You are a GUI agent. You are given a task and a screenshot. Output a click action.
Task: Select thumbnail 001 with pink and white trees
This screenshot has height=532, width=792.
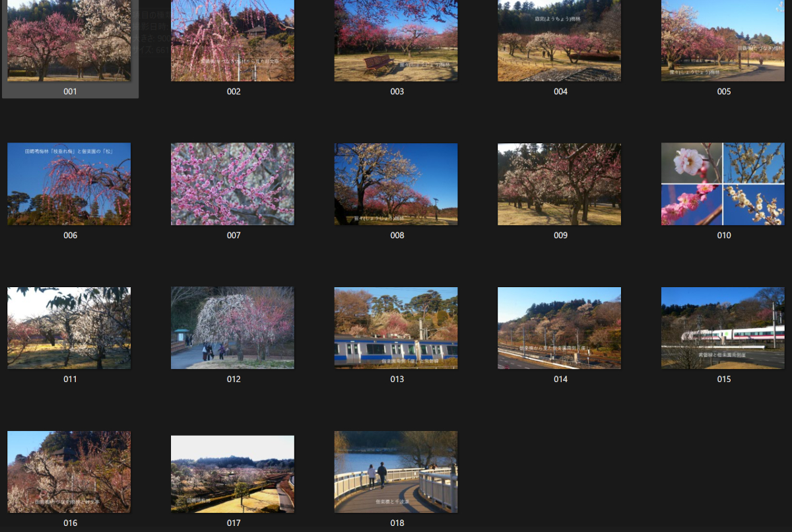(69, 41)
